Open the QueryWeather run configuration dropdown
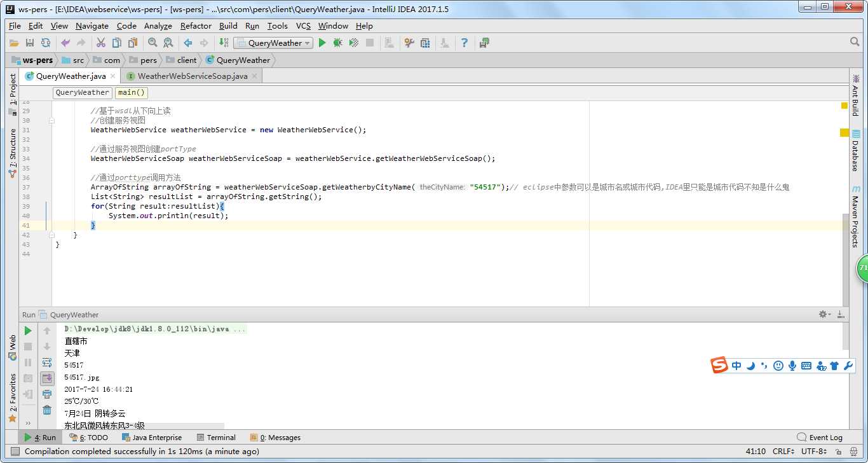The height and width of the screenshot is (463, 868). (273, 43)
